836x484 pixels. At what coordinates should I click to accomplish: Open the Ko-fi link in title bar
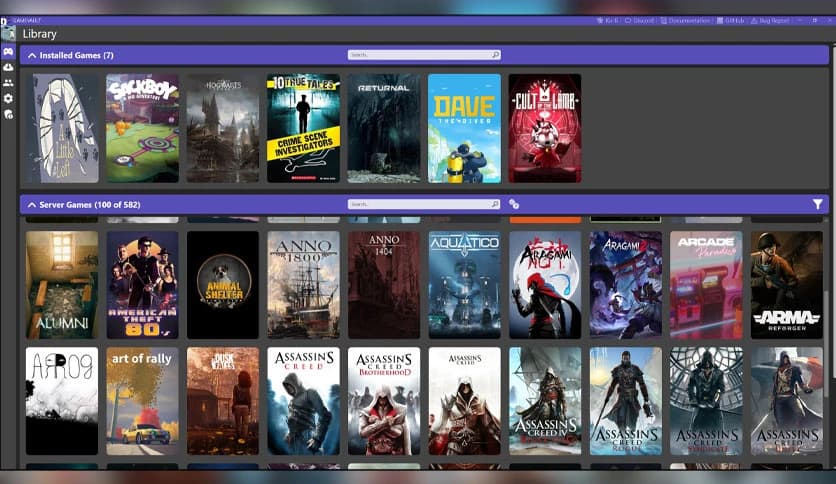pyautogui.click(x=608, y=20)
